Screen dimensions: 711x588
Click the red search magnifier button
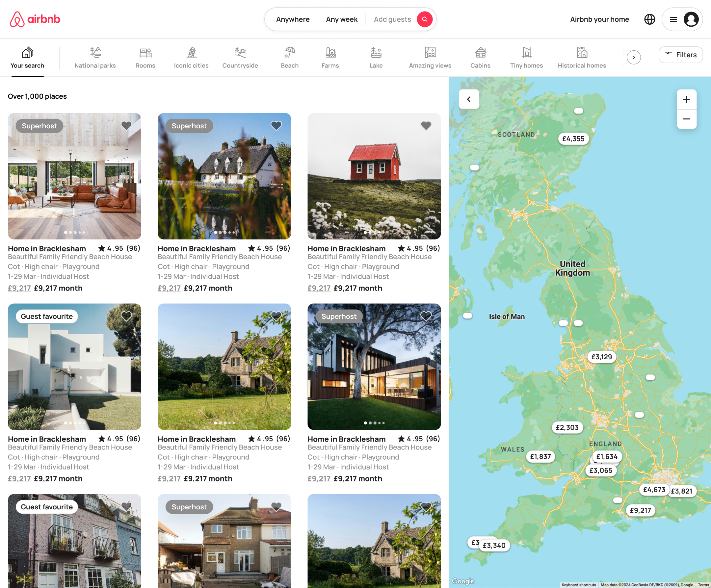[425, 19]
